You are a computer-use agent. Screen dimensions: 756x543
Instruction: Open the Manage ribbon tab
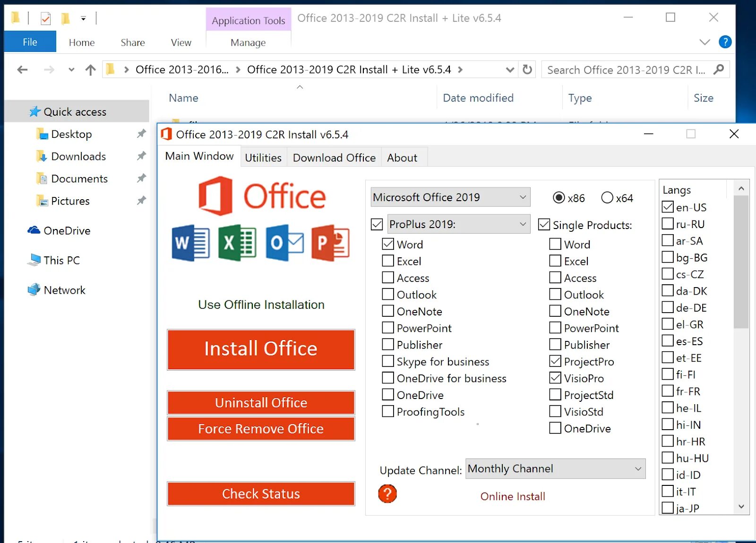[x=248, y=42]
